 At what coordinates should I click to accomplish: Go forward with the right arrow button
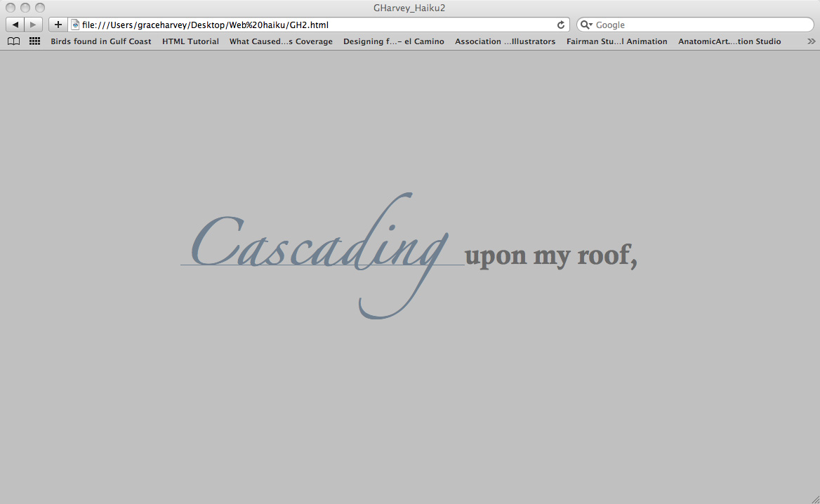[33, 25]
